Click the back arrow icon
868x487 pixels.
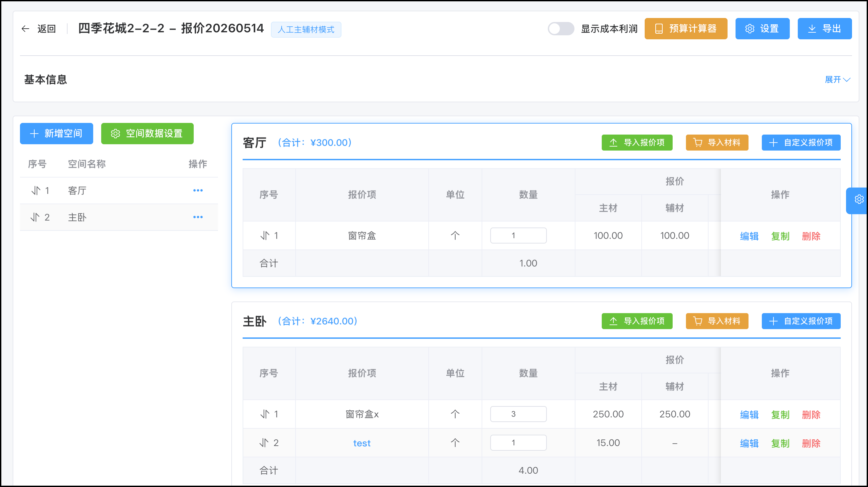(x=25, y=29)
